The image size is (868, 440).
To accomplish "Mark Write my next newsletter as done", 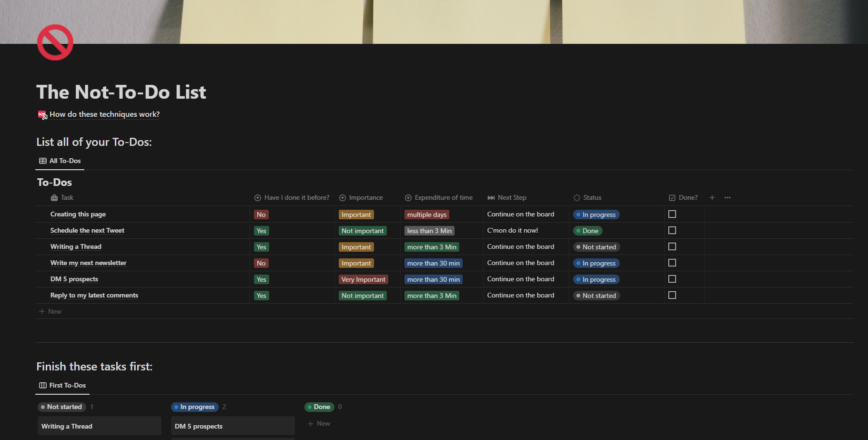I will (x=672, y=263).
